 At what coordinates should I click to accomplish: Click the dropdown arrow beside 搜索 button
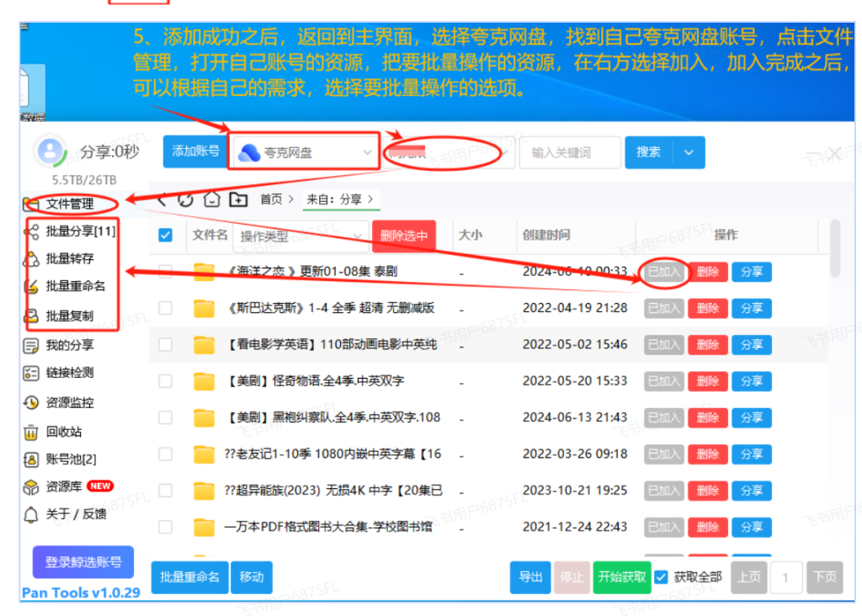(x=689, y=152)
